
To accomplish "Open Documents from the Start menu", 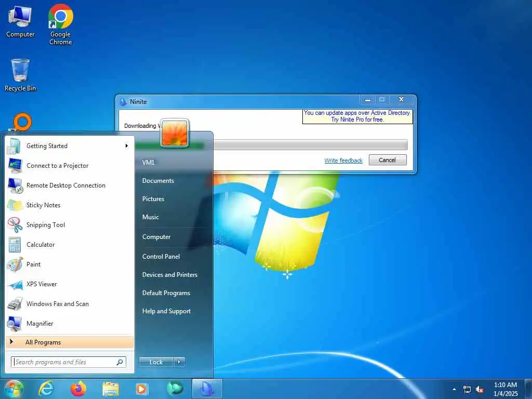I will [158, 181].
